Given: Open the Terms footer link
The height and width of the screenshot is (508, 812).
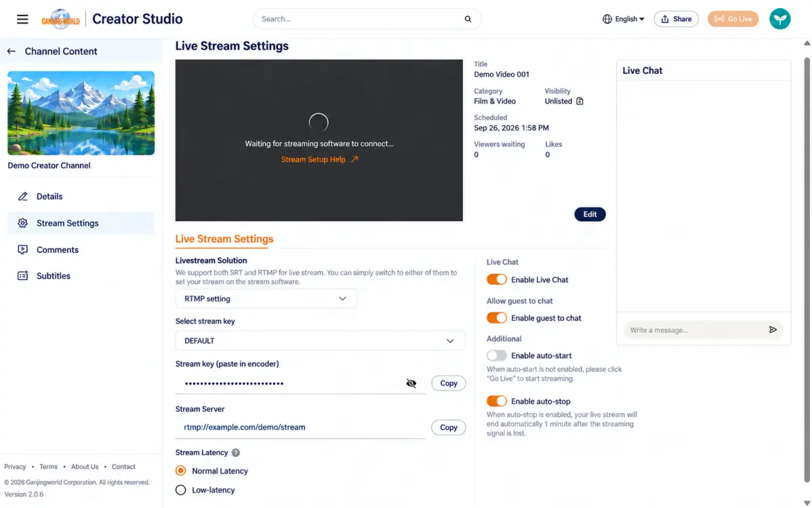Looking at the screenshot, I should 48,467.
